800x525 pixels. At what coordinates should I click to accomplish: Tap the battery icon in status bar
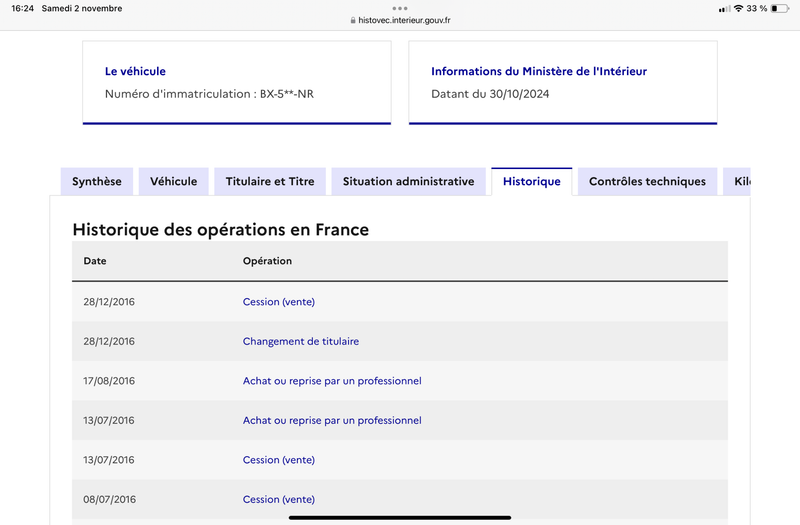pos(780,8)
